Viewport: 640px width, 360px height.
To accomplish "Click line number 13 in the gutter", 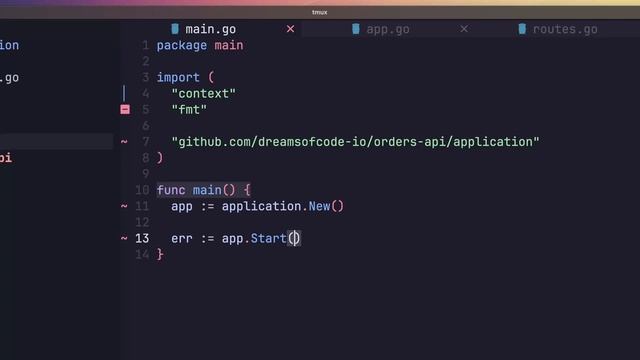I will click(142, 238).
